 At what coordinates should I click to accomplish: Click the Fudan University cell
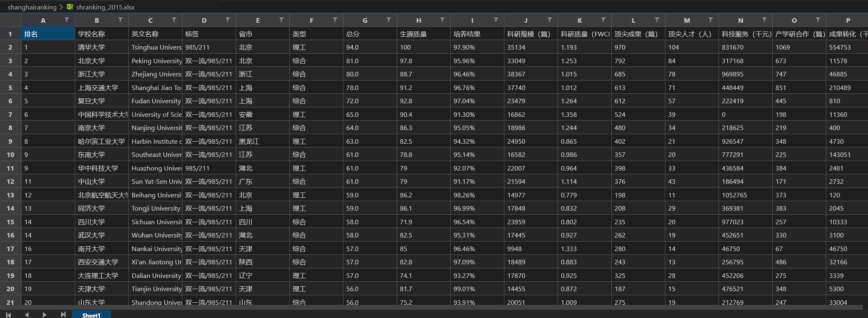tap(155, 101)
